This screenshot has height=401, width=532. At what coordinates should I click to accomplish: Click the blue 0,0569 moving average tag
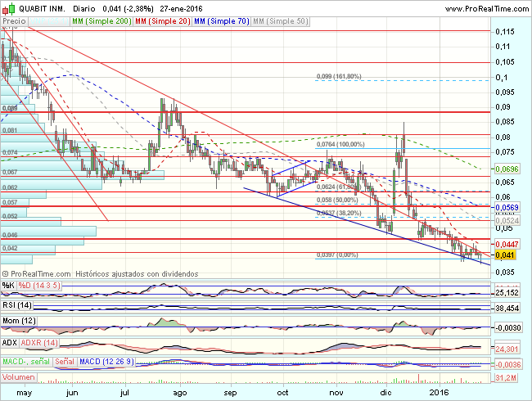coord(507,207)
